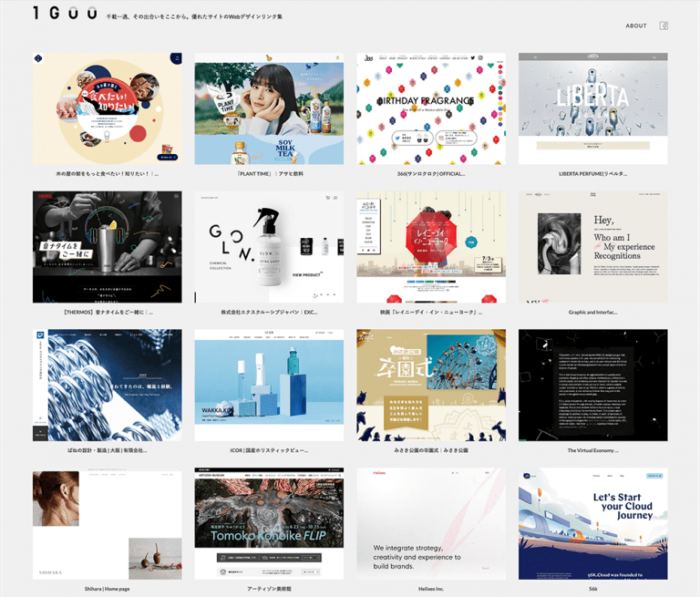
Task: Open the THERMOS headphones tumbler thumbnail
Action: point(108,247)
